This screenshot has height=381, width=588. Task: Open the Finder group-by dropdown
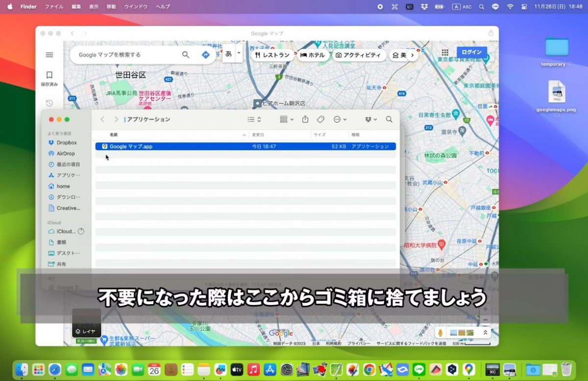click(287, 119)
